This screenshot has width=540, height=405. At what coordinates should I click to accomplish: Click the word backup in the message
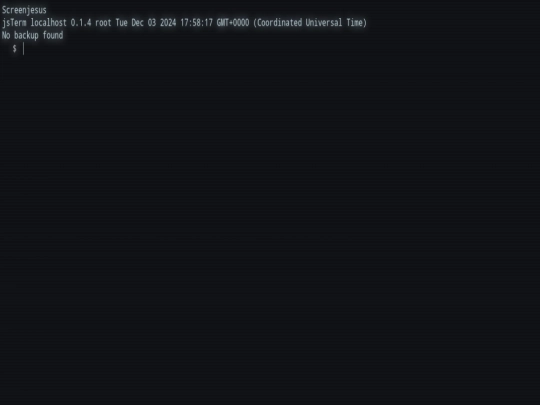[x=26, y=35]
